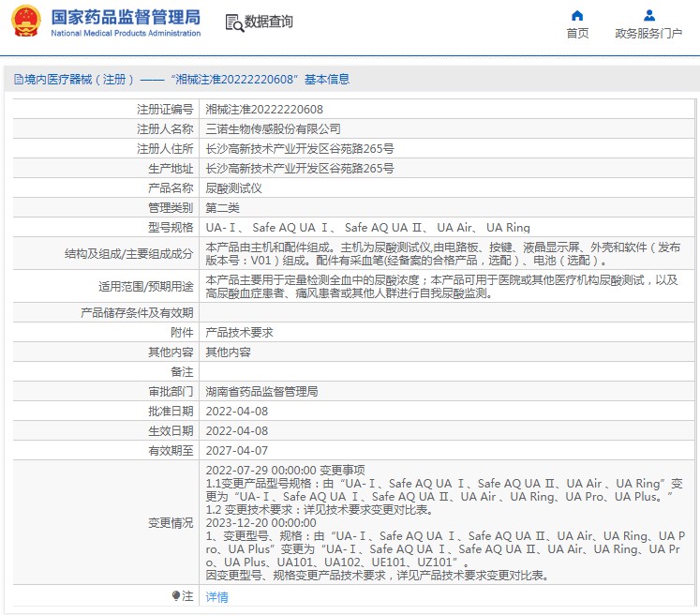Image resolution: width=700 pixels, height=615 pixels.
Task: Click change entry dated 2023-12-20 00:00:00
Action: pos(261,522)
